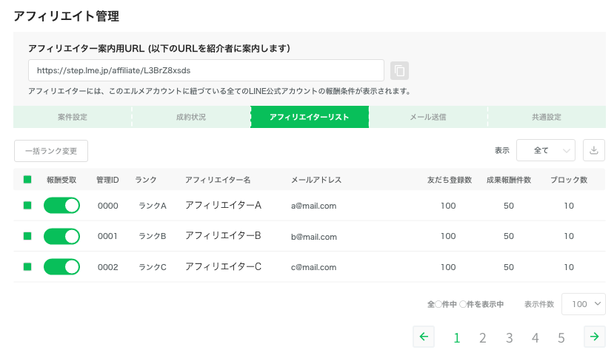Viewport: 614px width, 364px height.
Task: Open the 成約状況 tab
Action: pyautogui.click(x=191, y=117)
